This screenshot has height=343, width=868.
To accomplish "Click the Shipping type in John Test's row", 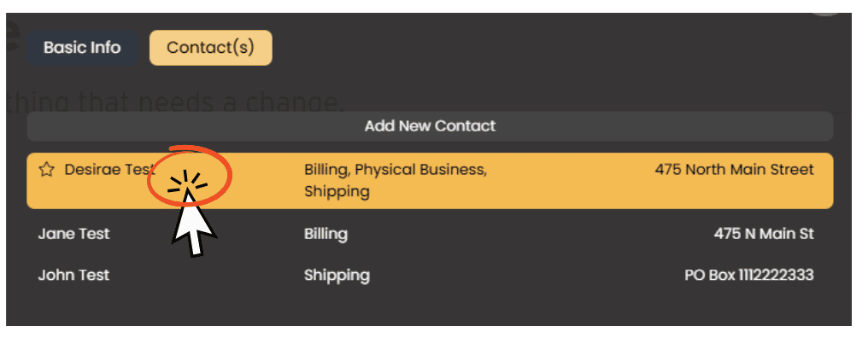I will pyautogui.click(x=337, y=276).
